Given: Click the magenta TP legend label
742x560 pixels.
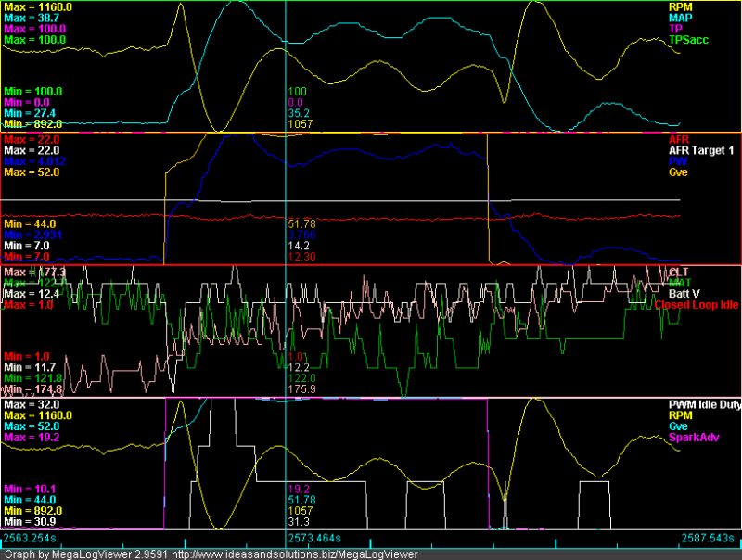Looking at the screenshot, I should (x=675, y=29).
